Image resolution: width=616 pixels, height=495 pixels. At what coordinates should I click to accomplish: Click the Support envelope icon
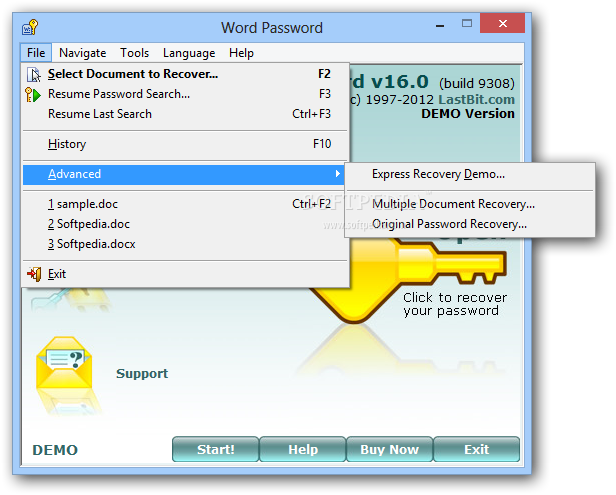pyautogui.click(x=64, y=363)
